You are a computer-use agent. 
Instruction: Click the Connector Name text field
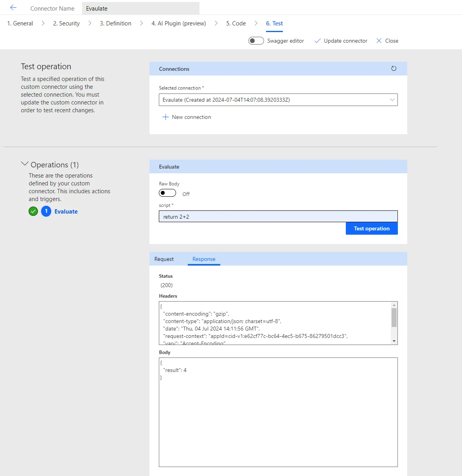click(x=140, y=8)
